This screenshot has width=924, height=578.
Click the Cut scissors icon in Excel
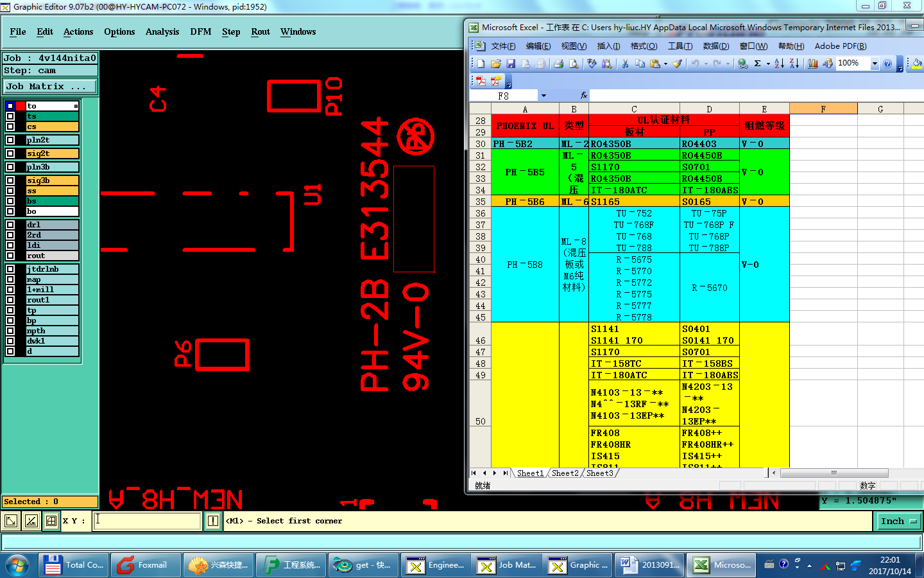625,64
